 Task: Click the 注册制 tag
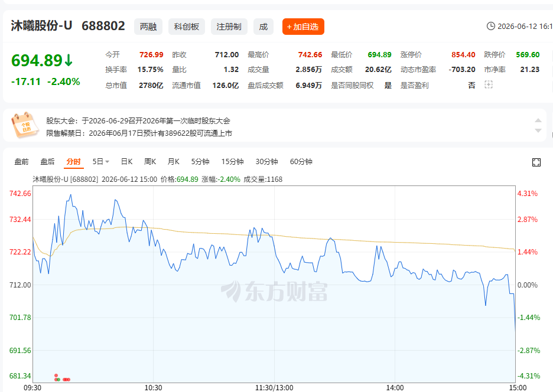229,27
